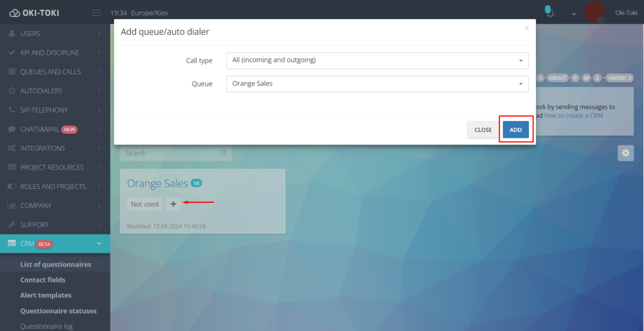Expand the Roles and Projects section
644x331 pixels.
tap(55, 186)
